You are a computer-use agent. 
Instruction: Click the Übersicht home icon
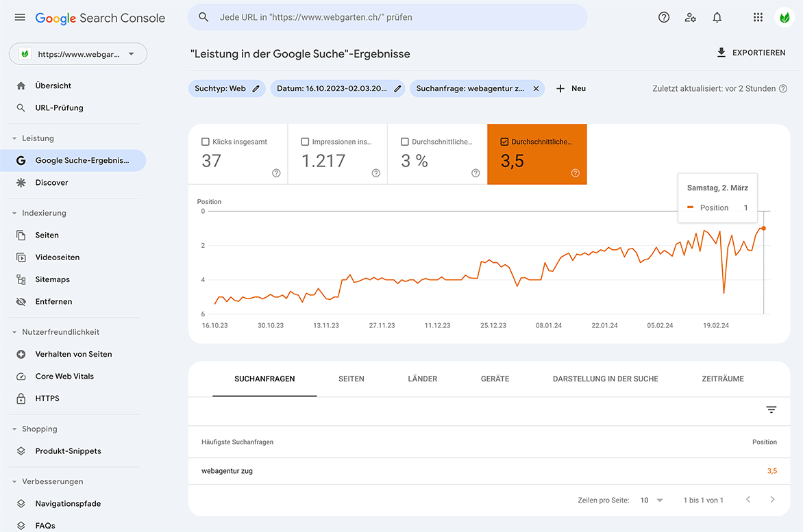[21, 86]
